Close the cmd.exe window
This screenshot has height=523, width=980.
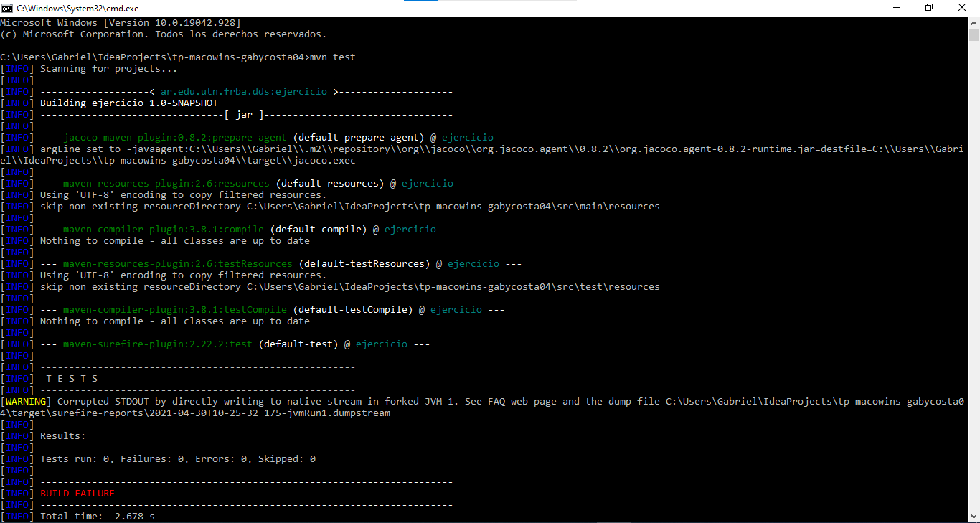tap(962, 8)
